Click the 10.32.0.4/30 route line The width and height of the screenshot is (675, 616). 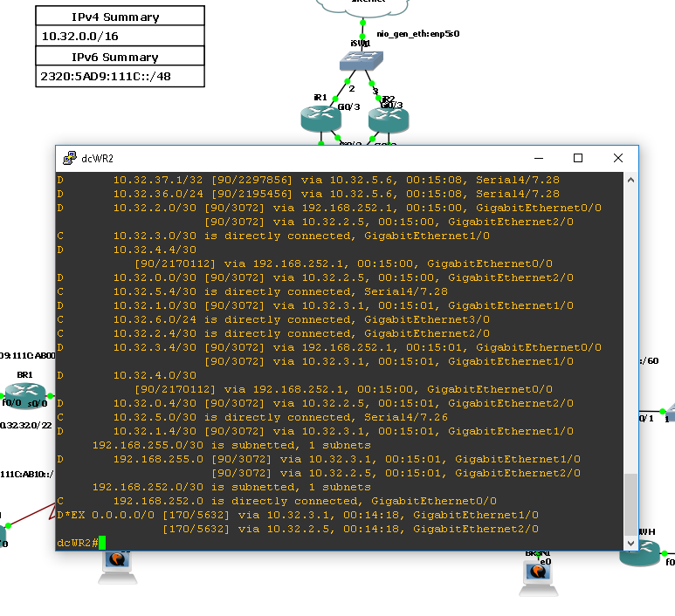click(315, 403)
